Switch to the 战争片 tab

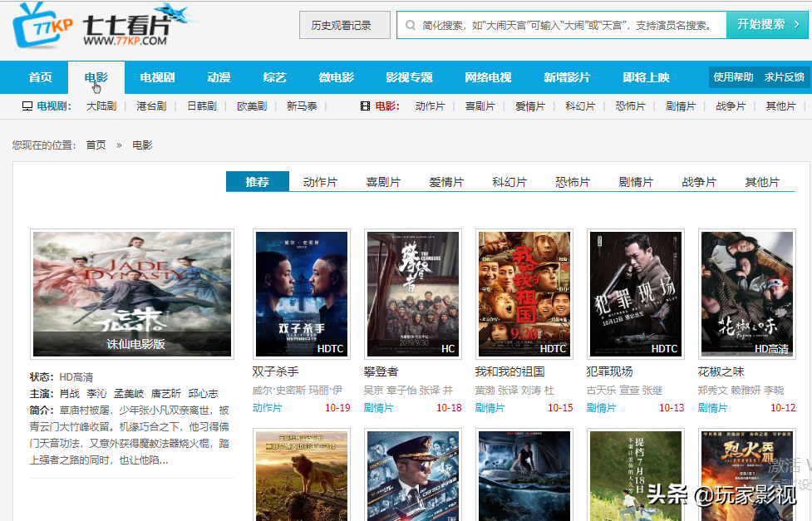699,181
